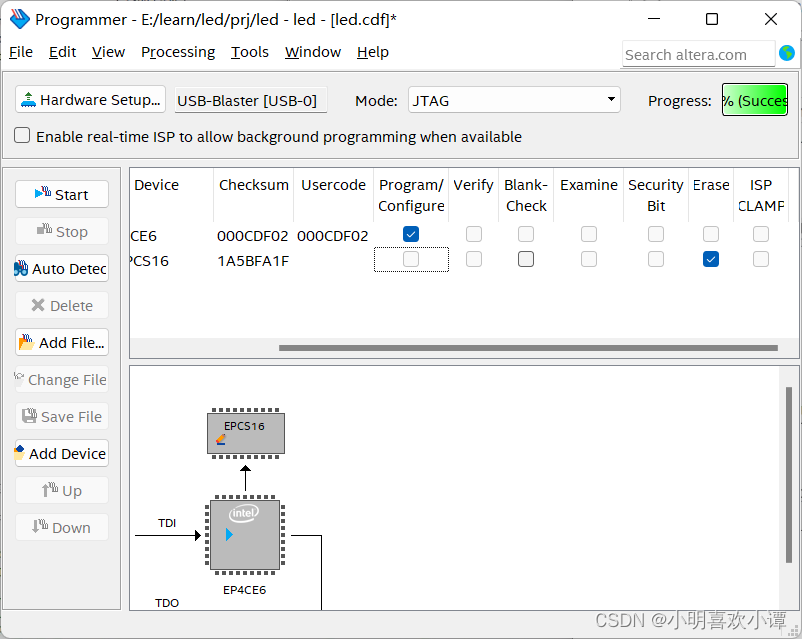The width and height of the screenshot is (802, 639).
Task: Uncheck Program/Configure for the CE6 row
Action: click(411, 234)
